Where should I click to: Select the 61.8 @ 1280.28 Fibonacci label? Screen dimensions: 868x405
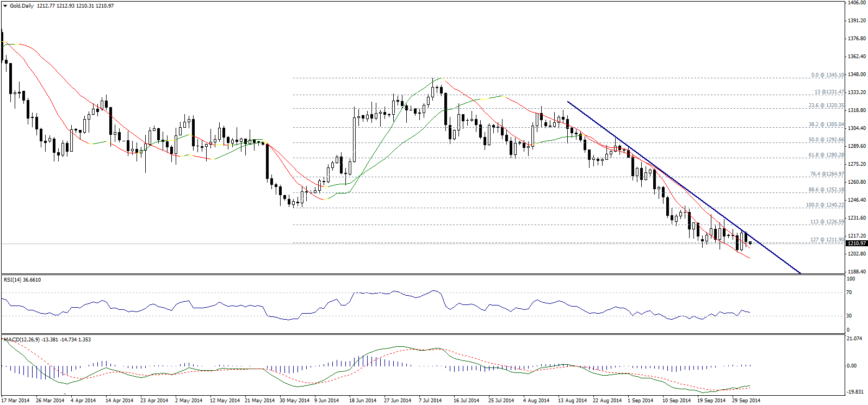826,155
